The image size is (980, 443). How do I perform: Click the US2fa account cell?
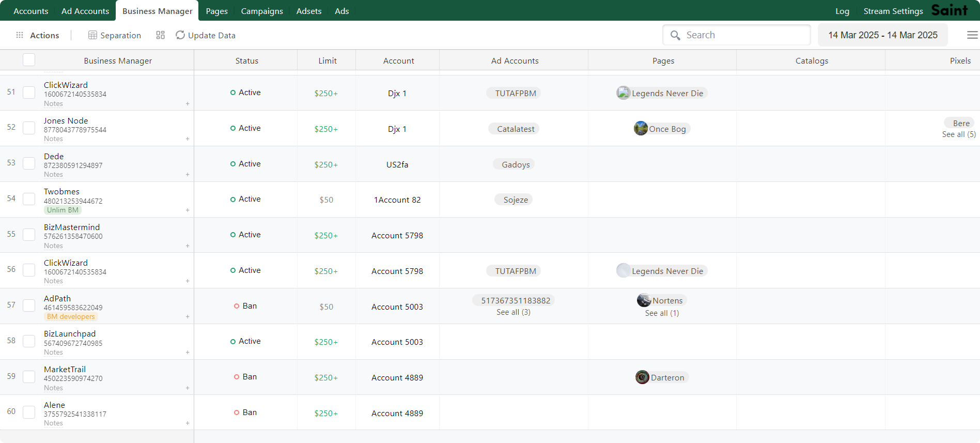coord(397,164)
